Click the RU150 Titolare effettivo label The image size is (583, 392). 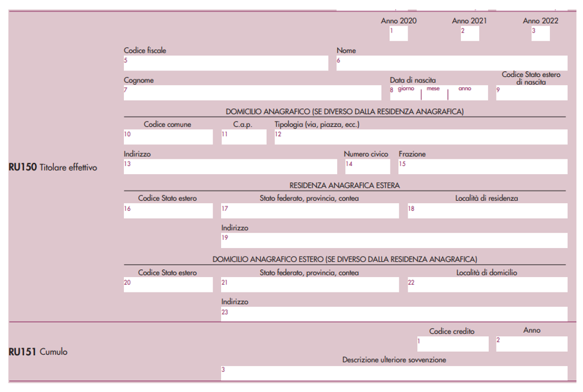pos(53,167)
